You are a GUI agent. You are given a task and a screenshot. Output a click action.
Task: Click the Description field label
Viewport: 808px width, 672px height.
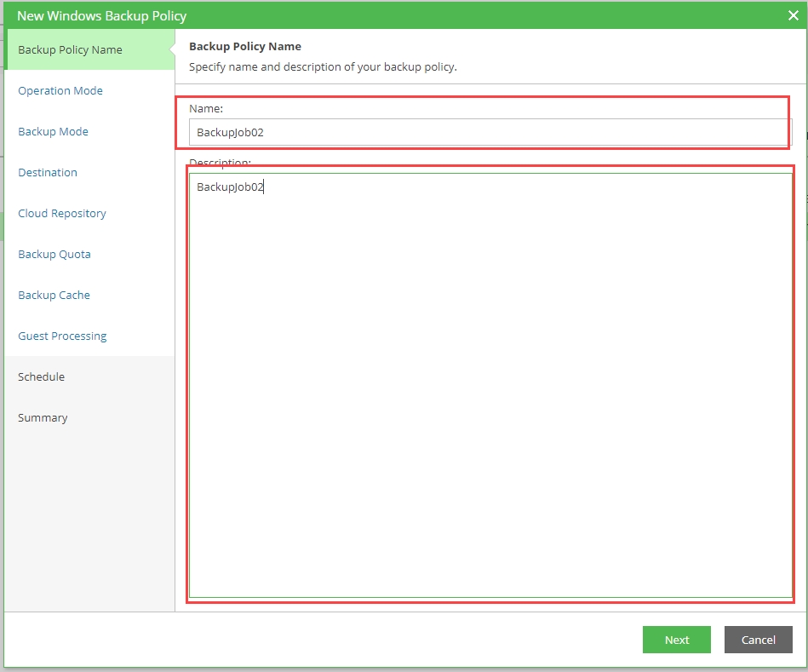(x=220, y=162)
